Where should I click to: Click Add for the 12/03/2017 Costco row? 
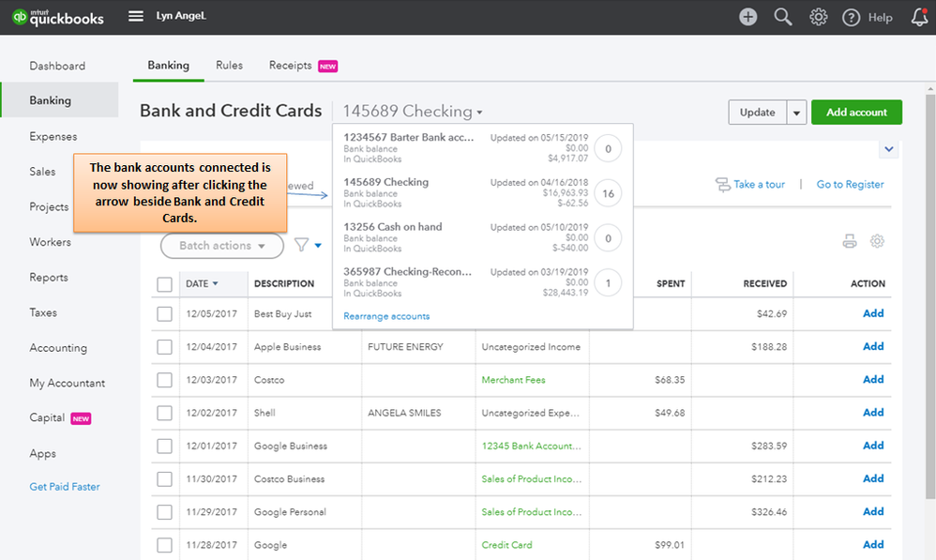(x=873, y=379)
